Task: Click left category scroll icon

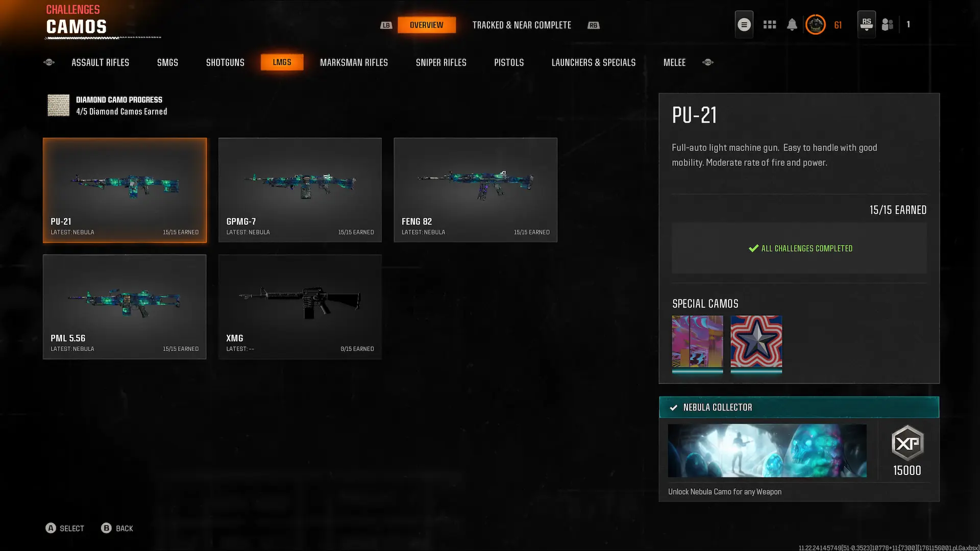Action: click(49, 62)
